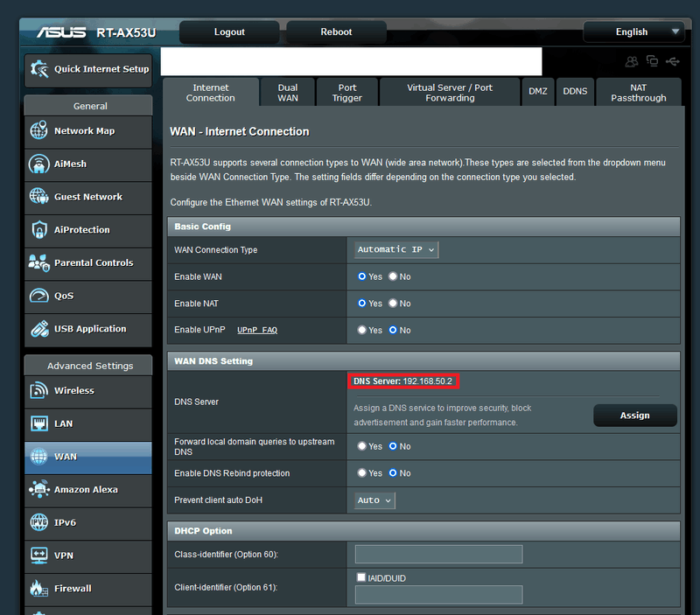
Task: Click the IPv6 sidebar icon
Action: pos(38,522)
